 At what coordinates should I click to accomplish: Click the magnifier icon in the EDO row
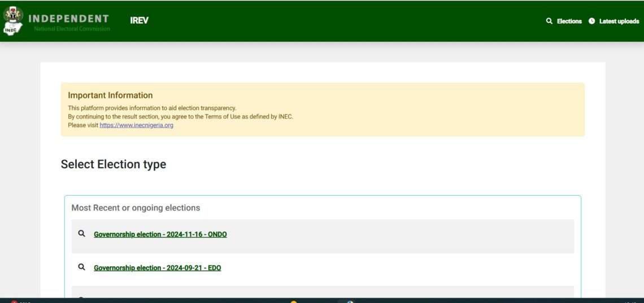click(82, 267)
